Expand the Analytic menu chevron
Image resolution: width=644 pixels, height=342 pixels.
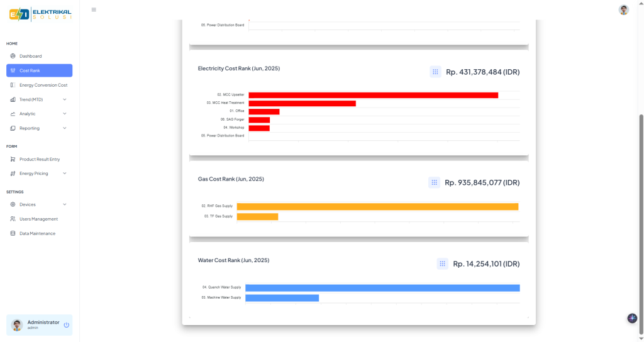point(65,114)
